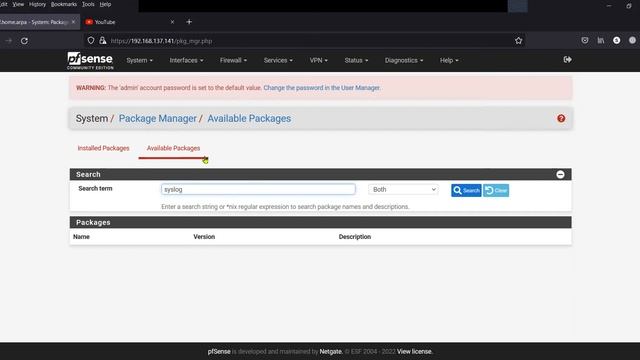Follow the change password in User Manager link
The image size is (640, 360).
(x=322, y=88)
